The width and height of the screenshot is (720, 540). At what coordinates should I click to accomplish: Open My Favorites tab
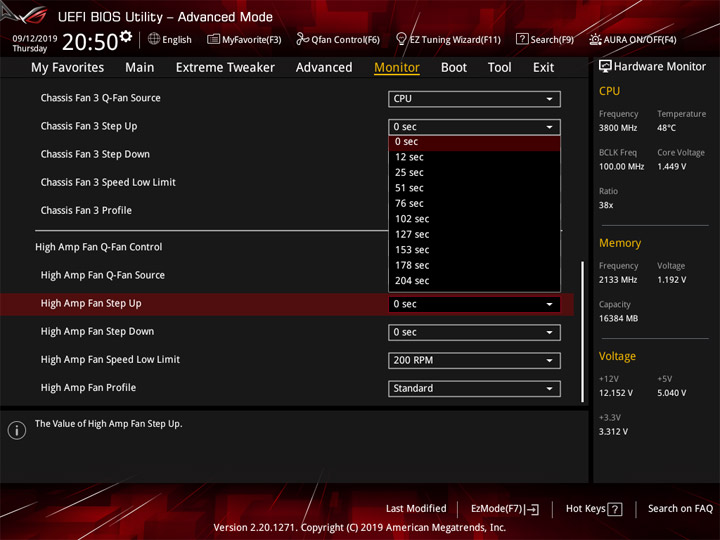(68, 68)
